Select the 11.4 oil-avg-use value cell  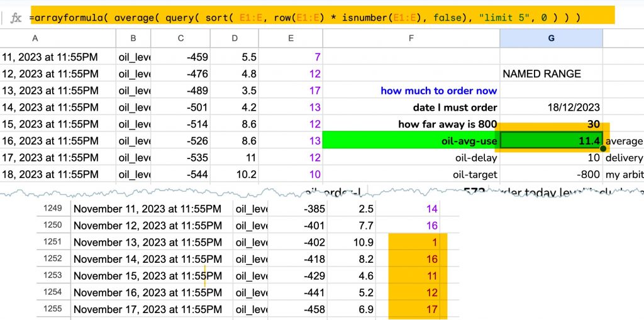tap(551, 141)
